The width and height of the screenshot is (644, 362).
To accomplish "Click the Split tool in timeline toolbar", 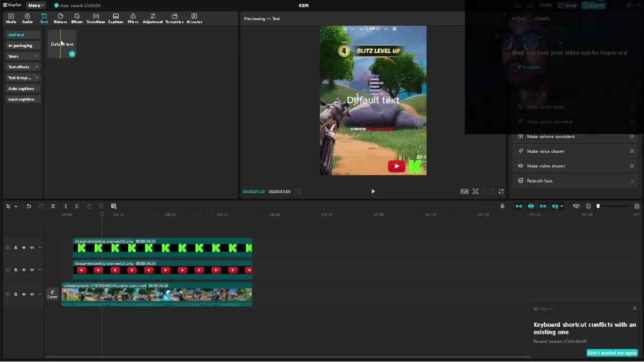I will click(x=53, y=206).
